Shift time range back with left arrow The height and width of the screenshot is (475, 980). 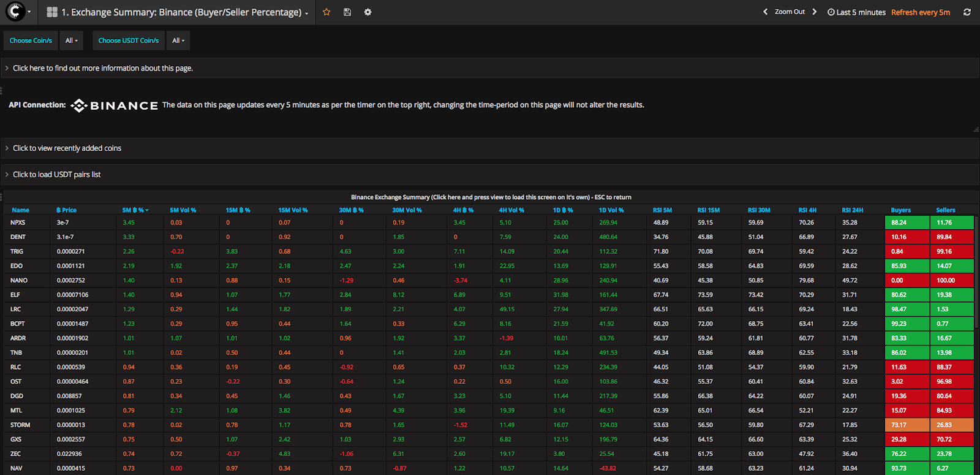[765, 12]
